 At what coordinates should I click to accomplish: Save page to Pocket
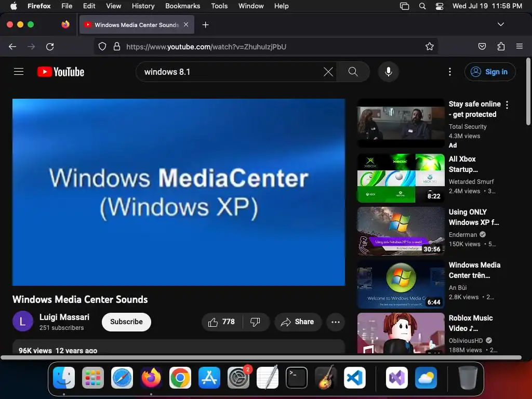(x=482, y=46)
